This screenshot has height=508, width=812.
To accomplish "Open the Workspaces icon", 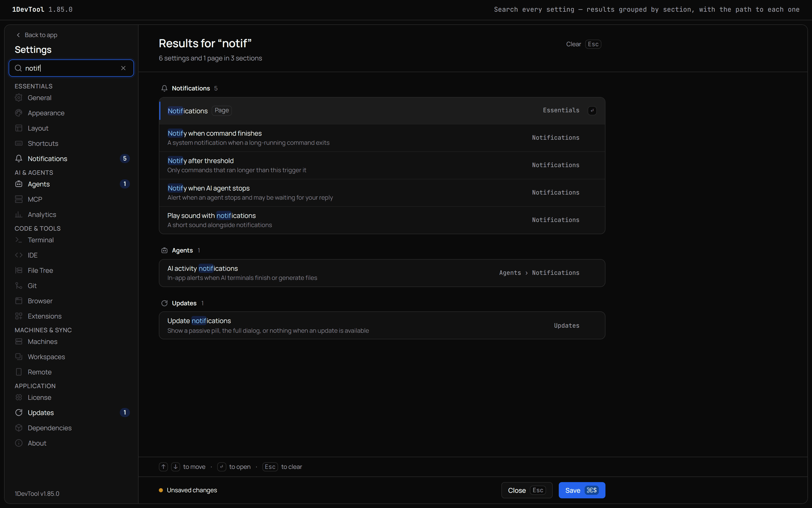I will coord(19,357).
